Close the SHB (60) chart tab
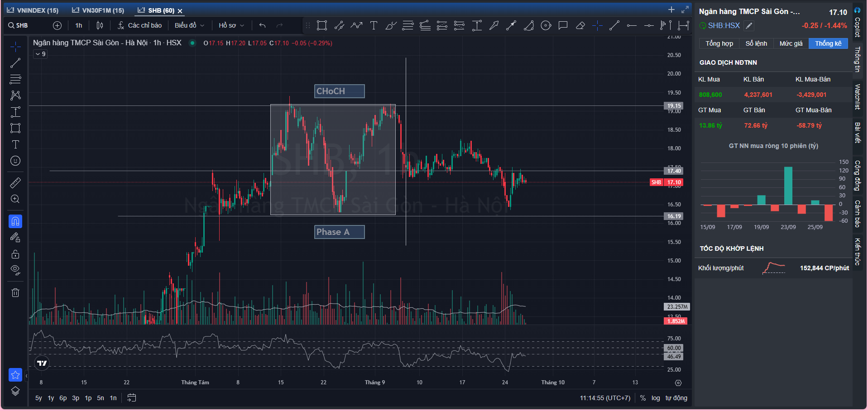The width and height of the screenshot is (868, 411). (180, 11)
